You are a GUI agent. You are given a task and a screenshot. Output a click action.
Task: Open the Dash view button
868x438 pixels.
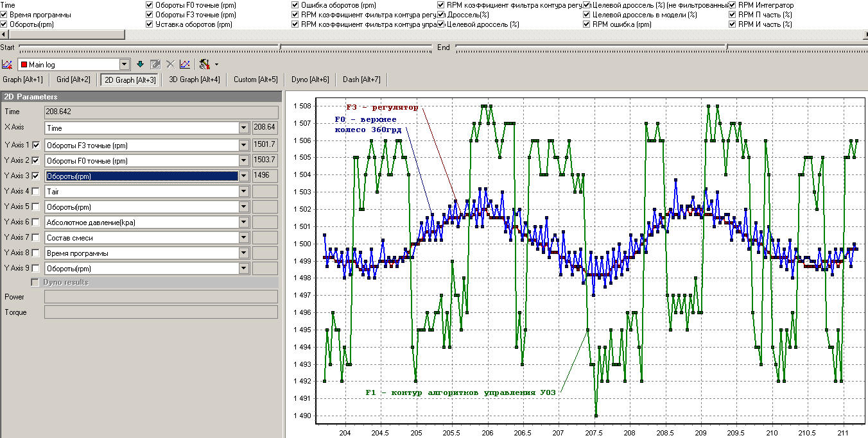pyautogui.click(x=361, y=80)
